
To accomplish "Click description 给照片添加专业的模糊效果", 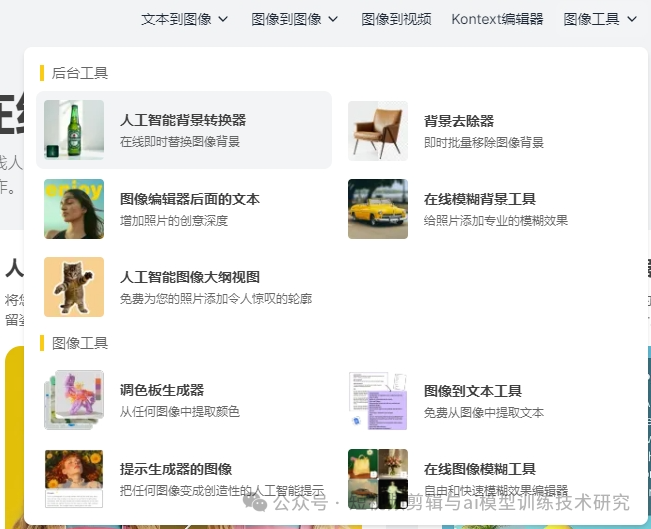I will tap(496, 220).
